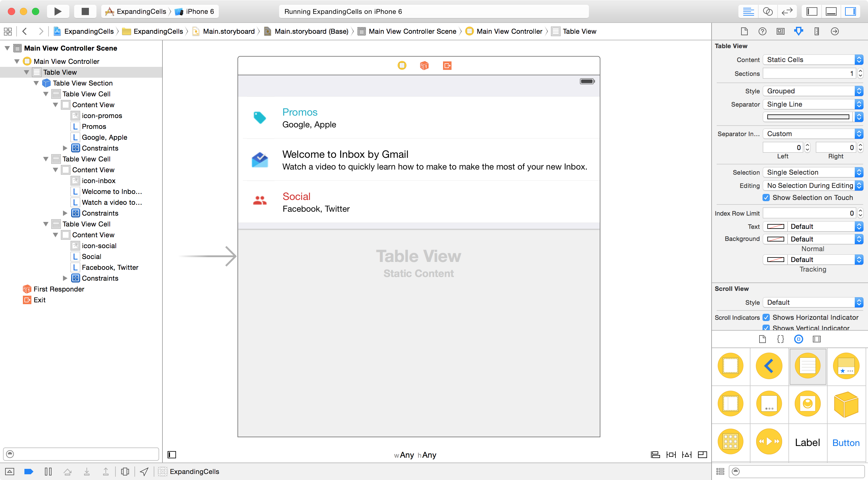
Task: Disable Shows Horizontal Indicator checkbox
Action: [x=766, y=317]
